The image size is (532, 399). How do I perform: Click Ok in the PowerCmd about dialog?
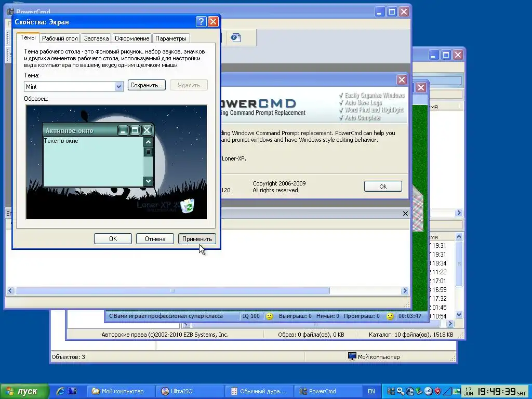coord(383,187)
